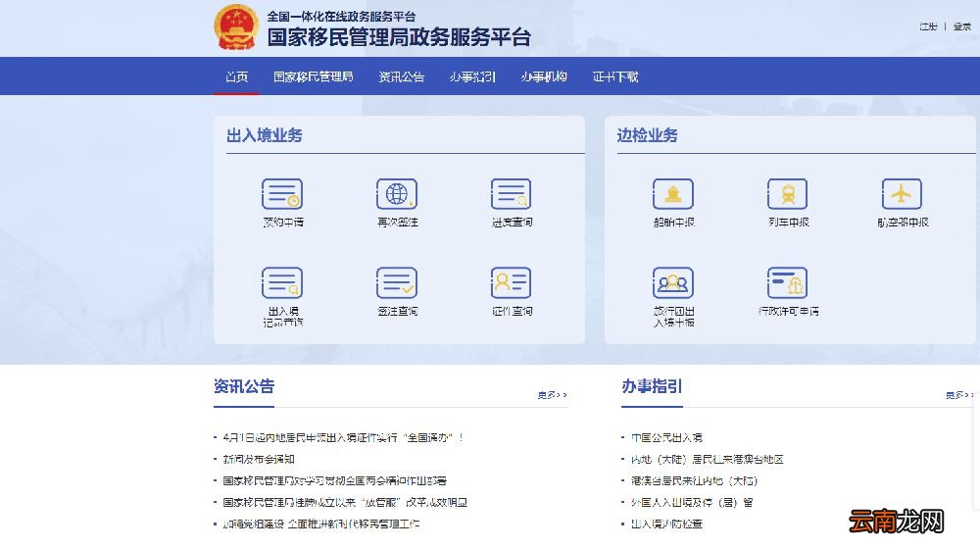Click the 登录 link at top right

tap(962, 26)
